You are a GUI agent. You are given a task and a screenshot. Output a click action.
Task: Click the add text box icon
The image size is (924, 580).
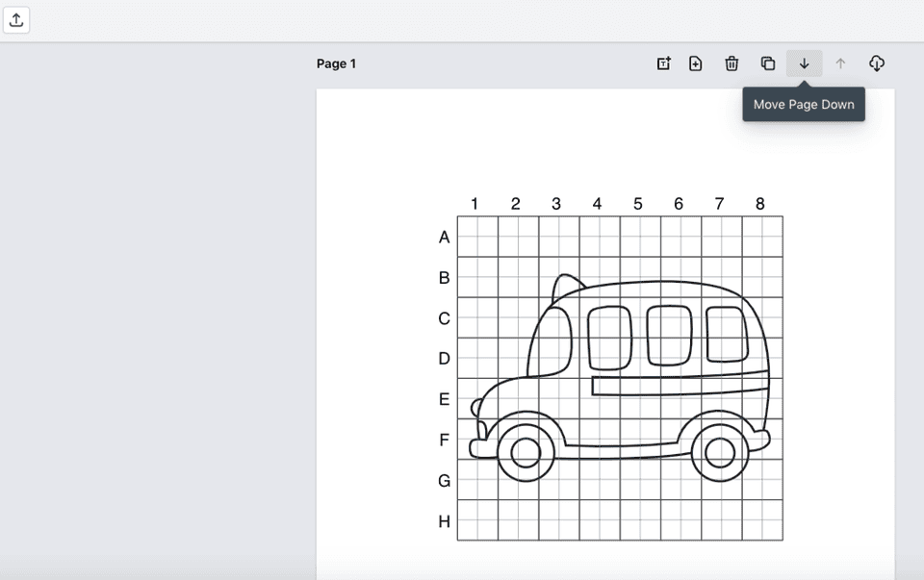coord(663,63)
